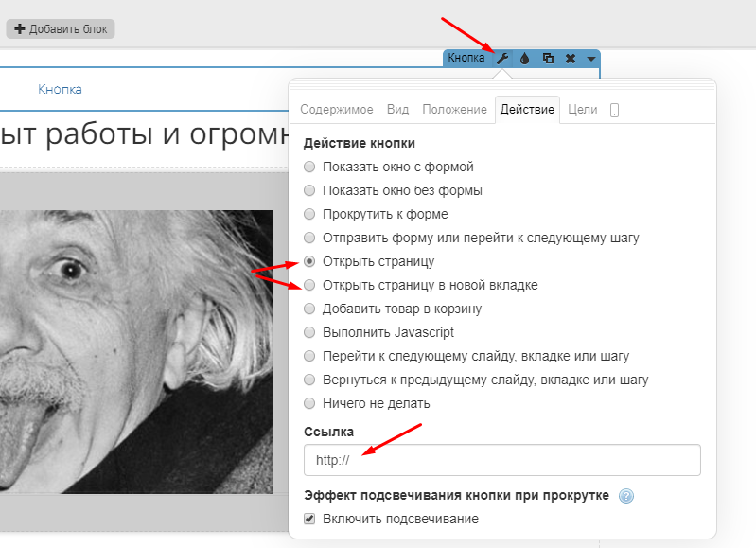
Task: Delete block using the X icon
Action: click(x=570, y=58)
